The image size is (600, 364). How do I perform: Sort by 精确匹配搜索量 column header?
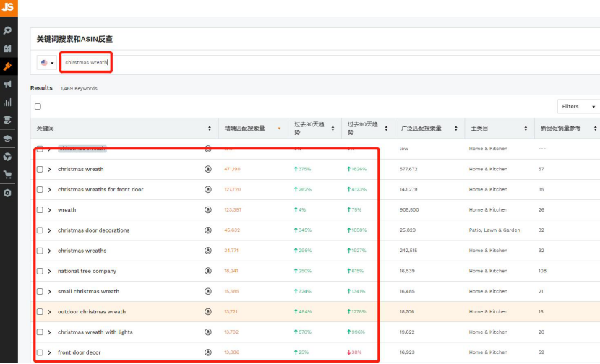tap(251, 128)
